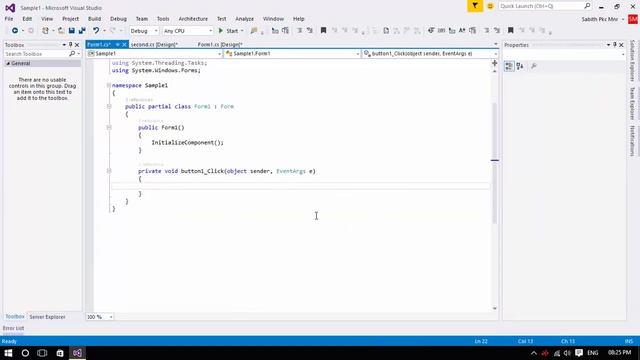
Task: Open the Architecture menu
Action: tap(193, 19)
